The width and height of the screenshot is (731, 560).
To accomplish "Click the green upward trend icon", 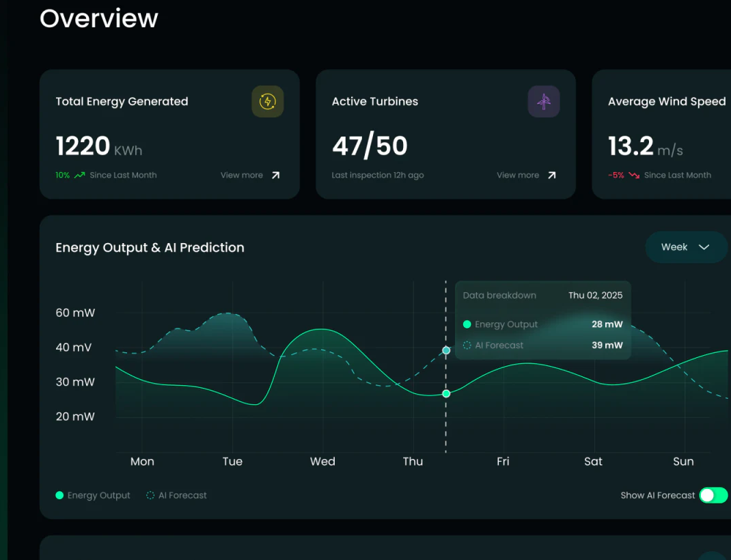I will 80,176.
